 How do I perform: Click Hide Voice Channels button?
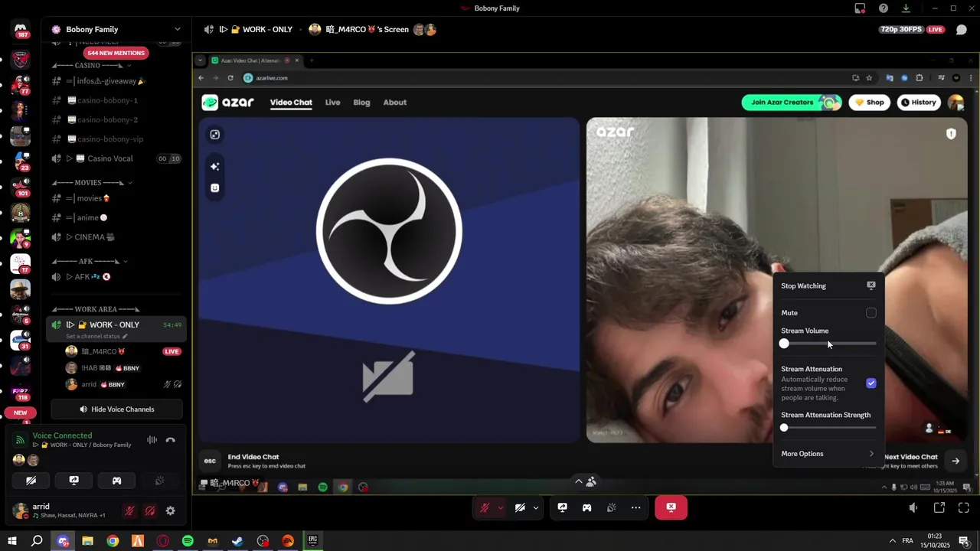pos(116,409)
